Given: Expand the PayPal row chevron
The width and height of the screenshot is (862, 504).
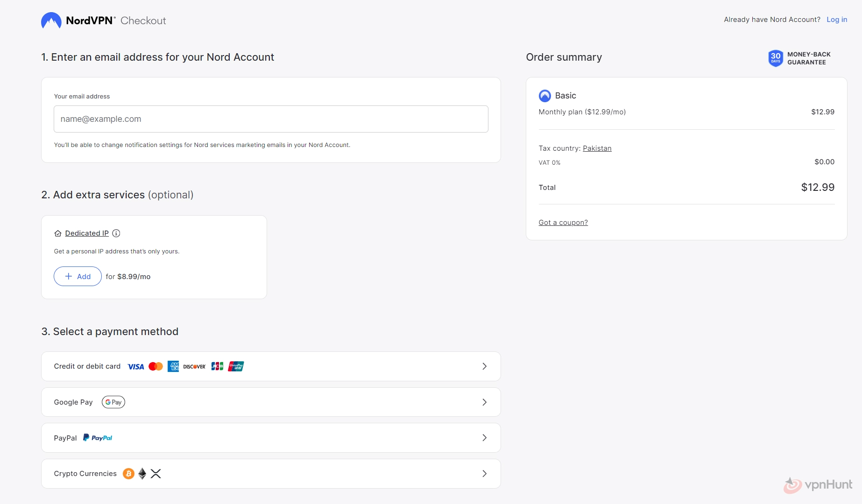Looking at the screenshot, I should [485, 438].
